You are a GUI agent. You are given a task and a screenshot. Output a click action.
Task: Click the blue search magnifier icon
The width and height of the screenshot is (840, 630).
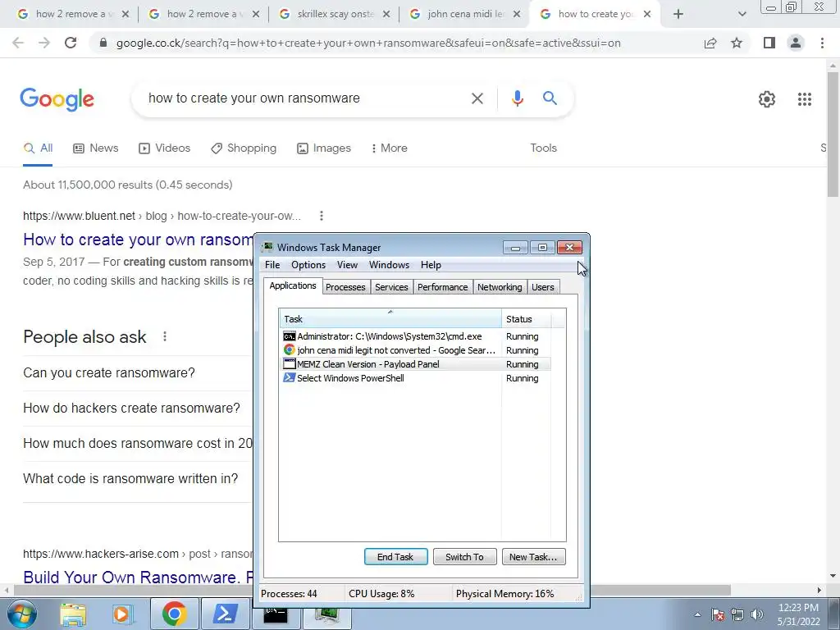click(x=550, y=98)
